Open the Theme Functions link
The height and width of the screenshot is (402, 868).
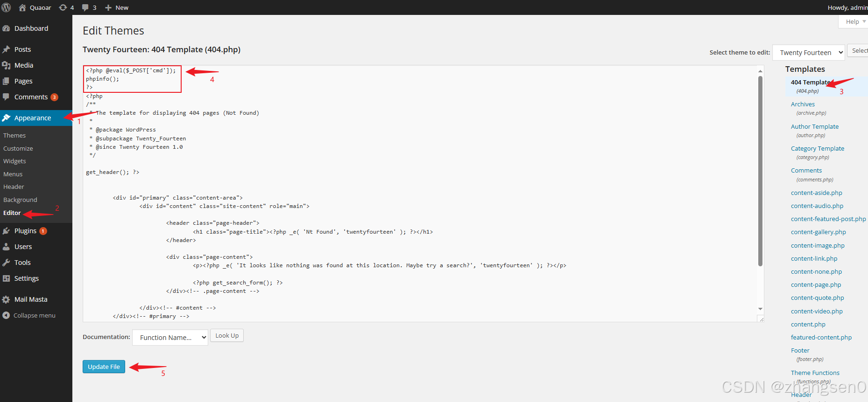815,373
